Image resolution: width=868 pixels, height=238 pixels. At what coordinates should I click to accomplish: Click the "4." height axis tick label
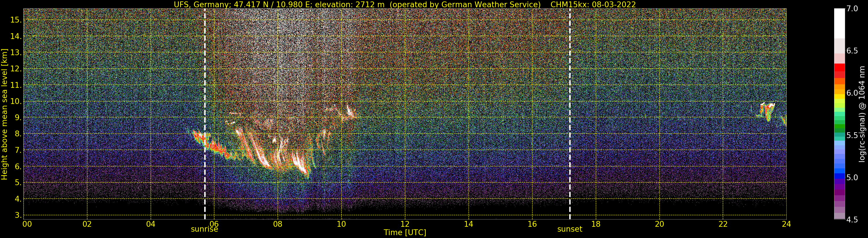pos(18,199)
